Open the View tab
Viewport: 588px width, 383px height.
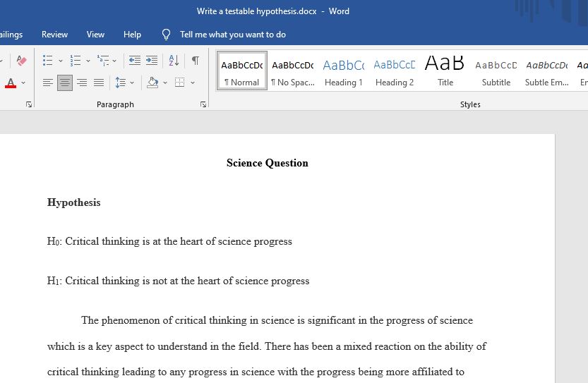point(95,35)
